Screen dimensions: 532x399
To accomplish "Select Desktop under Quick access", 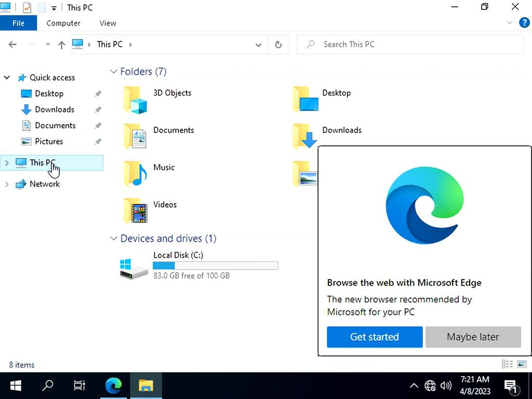I will [49, 94].
